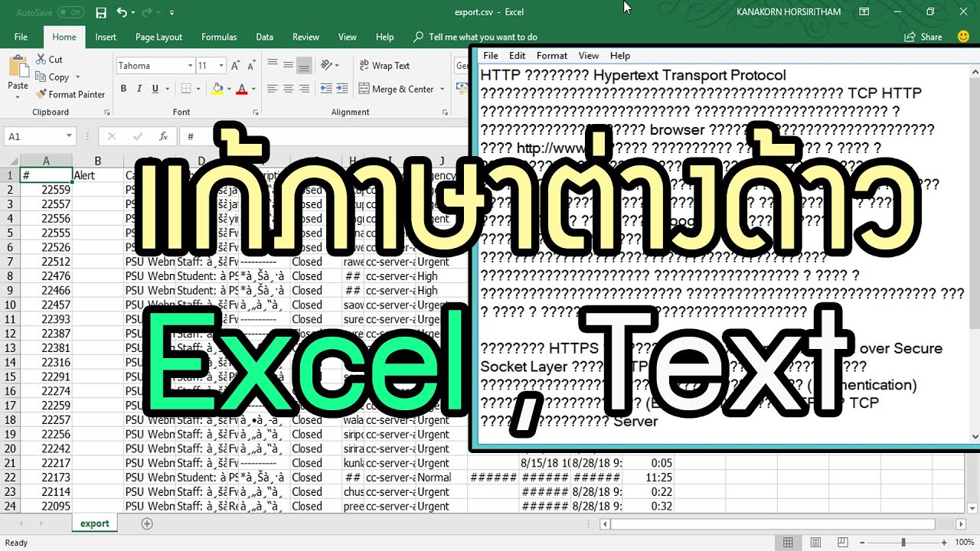The image size is (980, 551).
Task: Open the Font group dialog launcher
Action: (255, 112)
